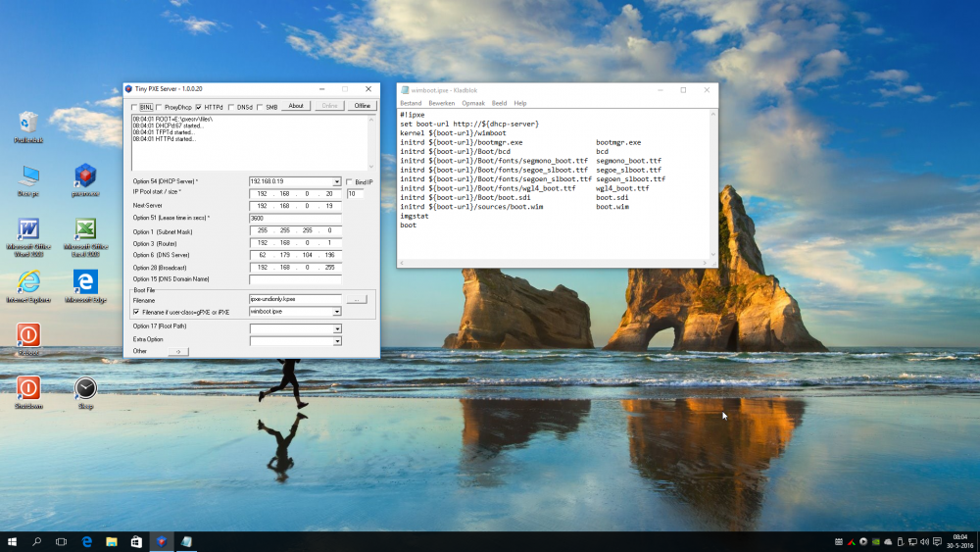This screenshot has height=552, width=980.
Task: Click the Offline button
Action: 362,106
